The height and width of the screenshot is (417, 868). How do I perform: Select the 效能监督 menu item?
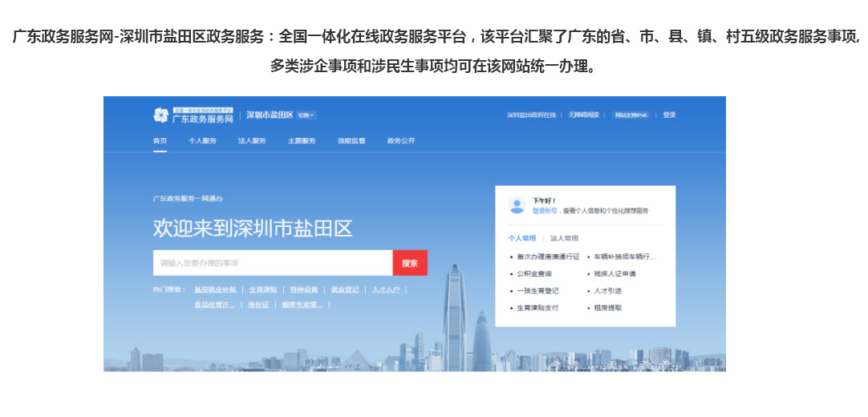pyautogui.click(x=351, y=141)
